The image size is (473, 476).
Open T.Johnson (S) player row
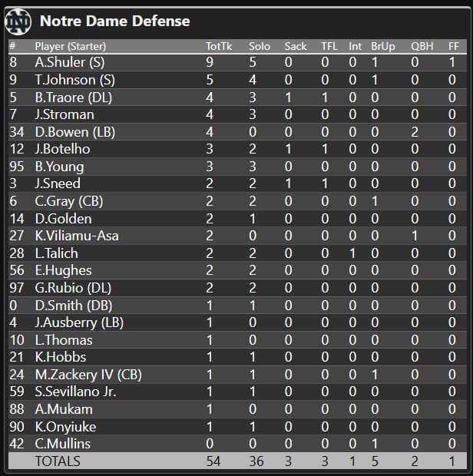click(74, 80)
